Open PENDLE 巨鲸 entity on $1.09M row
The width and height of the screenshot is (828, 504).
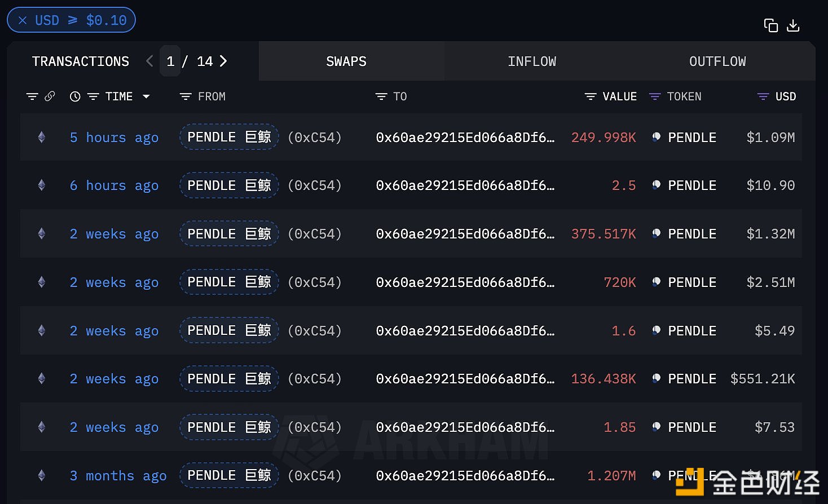click(229, 137)
